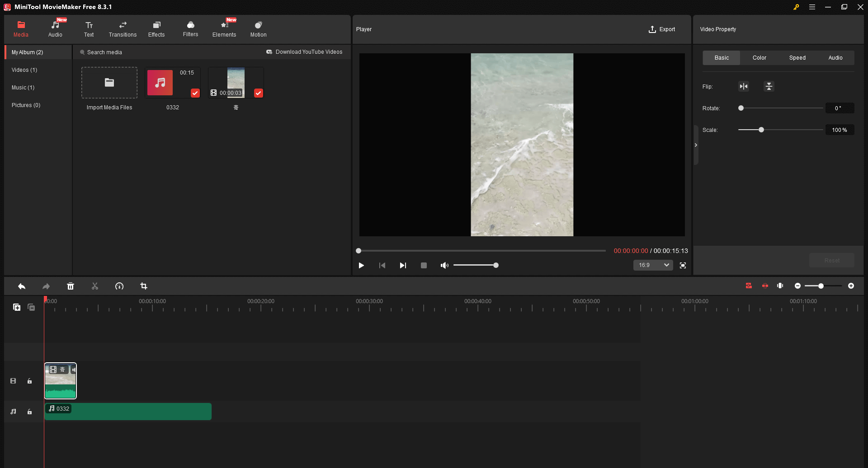Toggle fullscreen preview in player
The height and width of the screenshot is (468, 868).
tap(683, 265)
